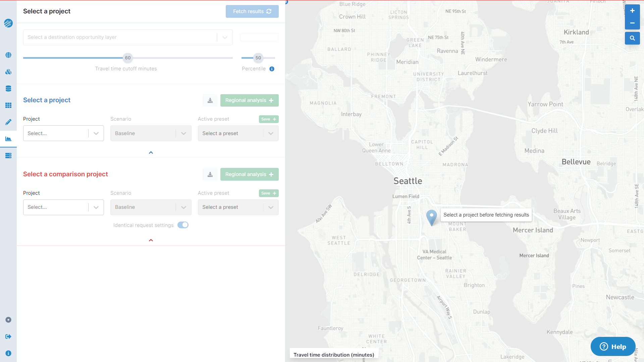Open the Spatial Datasets grid icon
The image size is (644, 362).
coord(8,105)
